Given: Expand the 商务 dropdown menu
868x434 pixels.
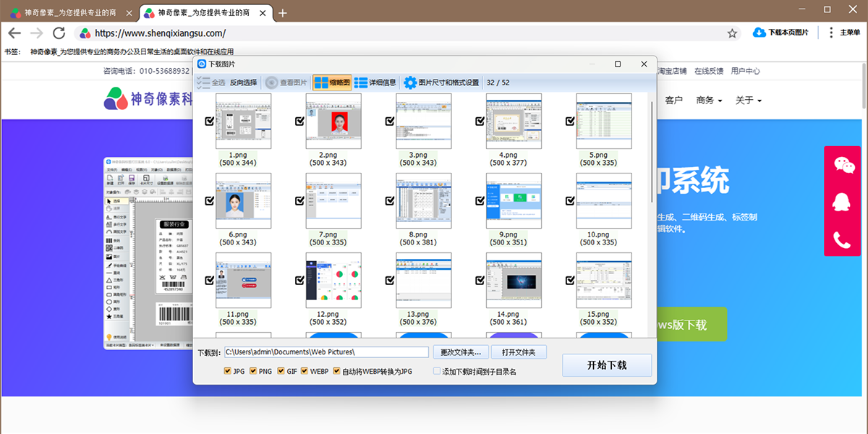Looking at the screenshot, I should (709, 100).
